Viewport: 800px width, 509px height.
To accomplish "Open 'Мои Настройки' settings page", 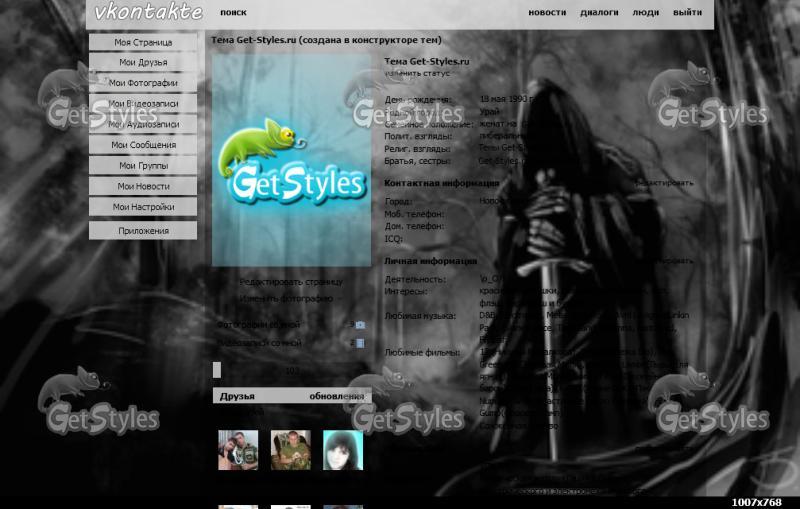I will click(143, 207).
